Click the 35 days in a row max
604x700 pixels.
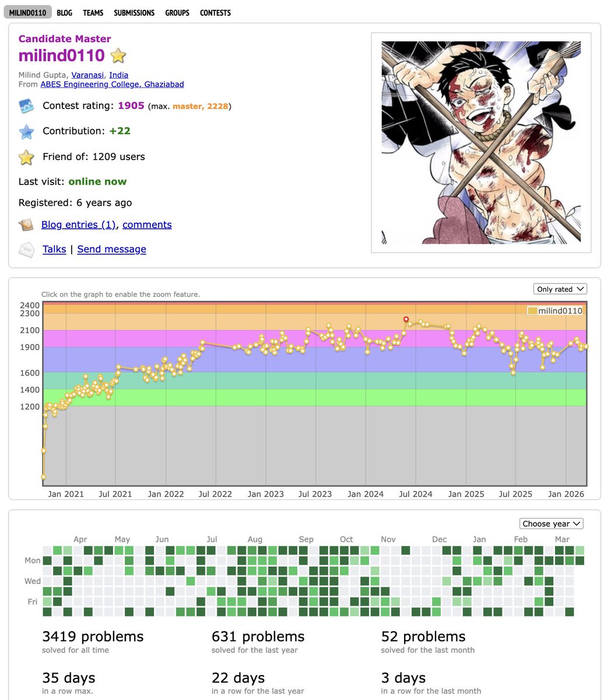69,678
